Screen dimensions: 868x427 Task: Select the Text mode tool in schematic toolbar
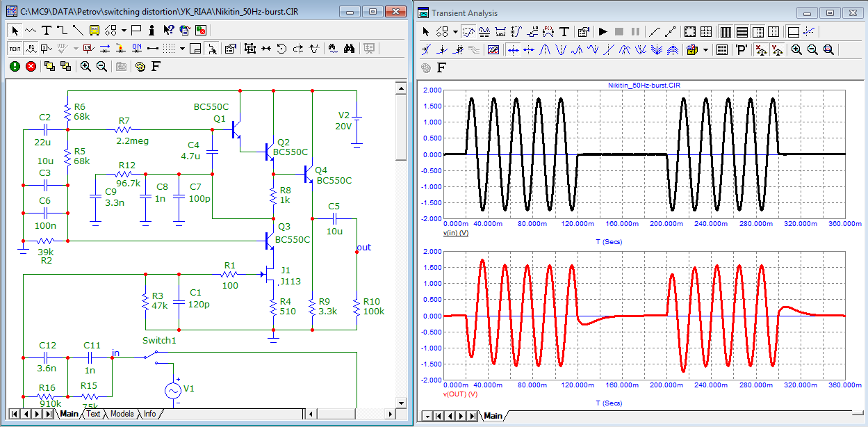[x=47, y=30]
